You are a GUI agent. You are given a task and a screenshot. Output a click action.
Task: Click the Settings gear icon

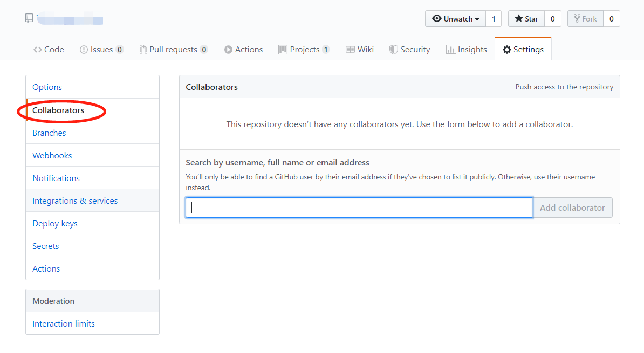click(507, 50)
